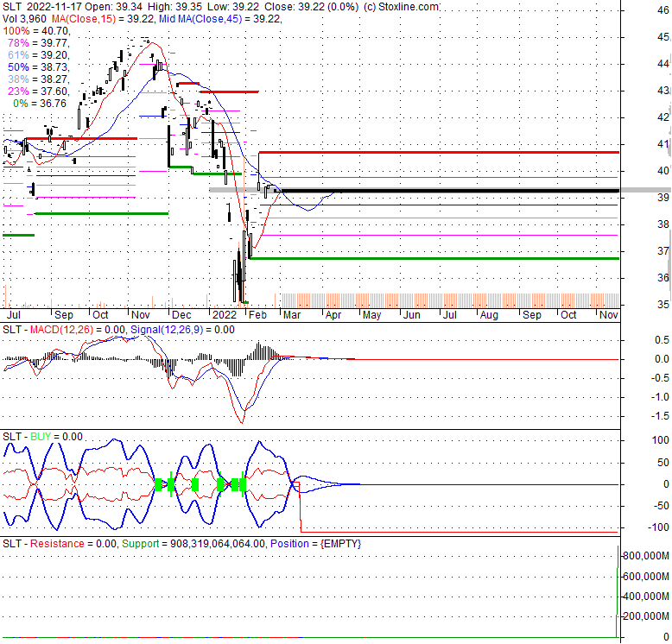Select the '78% = 39.77' Fibonacci level

38,43
